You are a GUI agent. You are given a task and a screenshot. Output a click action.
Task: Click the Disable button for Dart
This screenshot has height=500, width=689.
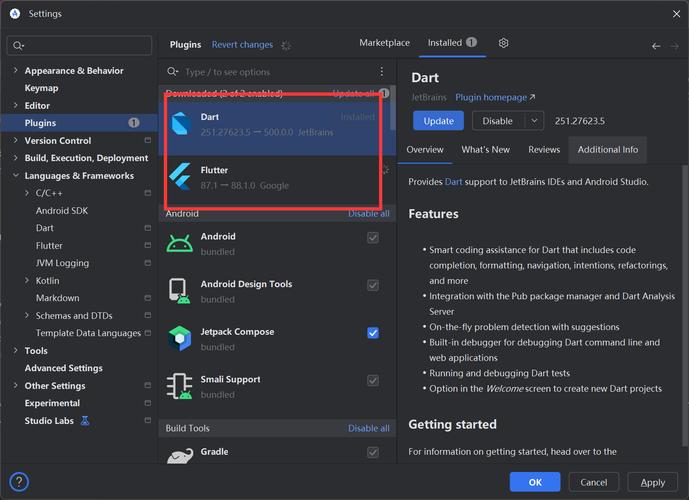pyautogui.click(x=498, y=121)
